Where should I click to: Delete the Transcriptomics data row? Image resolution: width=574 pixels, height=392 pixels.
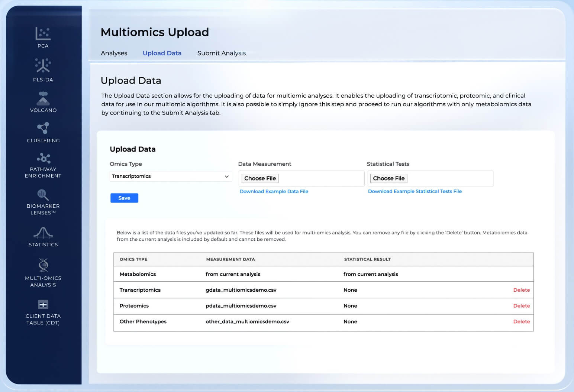coord(522,290)
